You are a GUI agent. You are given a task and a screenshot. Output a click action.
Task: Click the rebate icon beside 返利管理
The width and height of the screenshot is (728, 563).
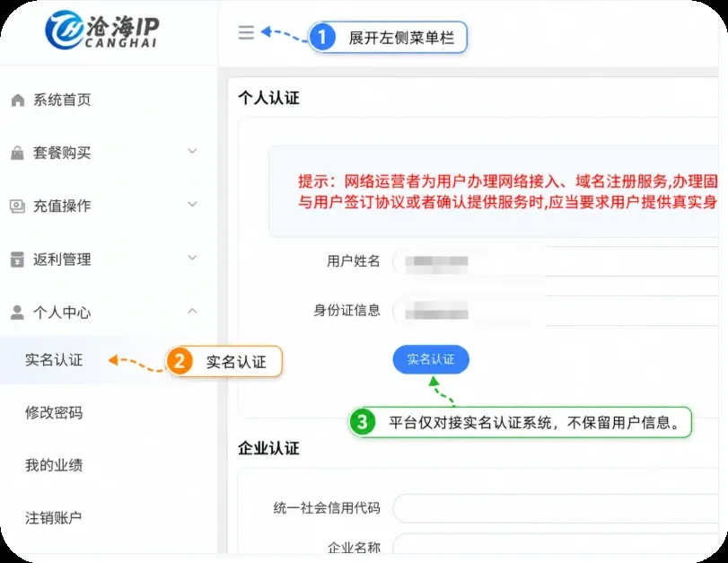pos(17,260)
